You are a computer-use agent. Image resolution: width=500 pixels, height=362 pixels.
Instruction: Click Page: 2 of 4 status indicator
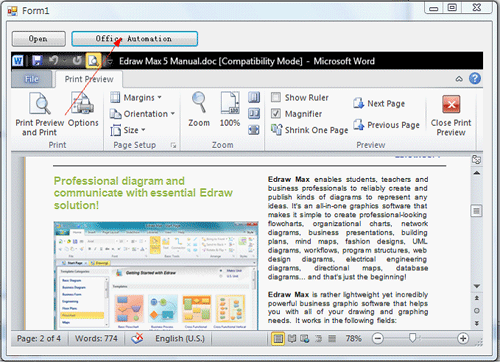[39, 339]
